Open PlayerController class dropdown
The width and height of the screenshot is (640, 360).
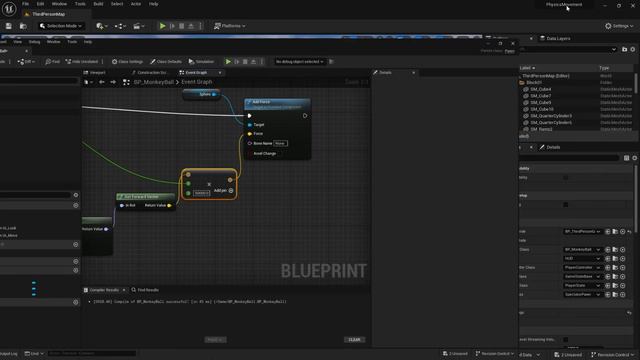pyautogui.click(x=582, y=267)
